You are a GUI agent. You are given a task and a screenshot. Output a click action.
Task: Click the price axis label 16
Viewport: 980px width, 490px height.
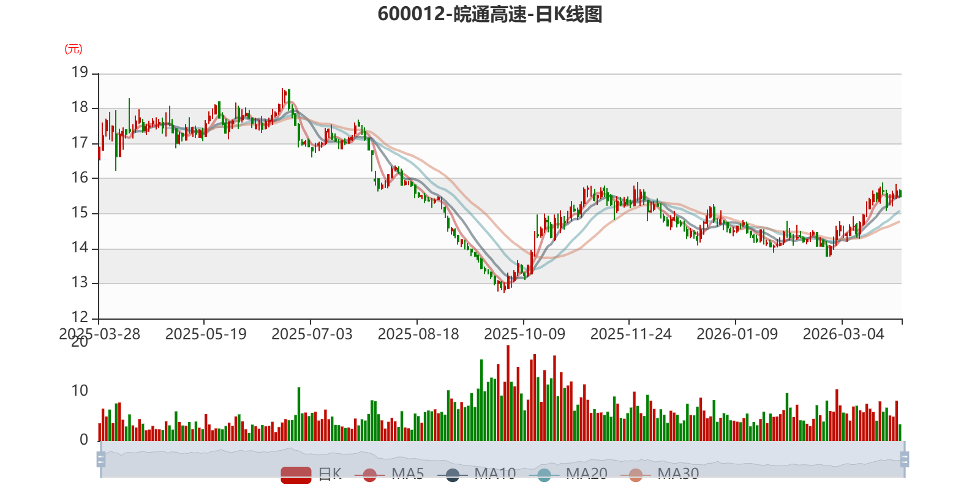point(80,178)
